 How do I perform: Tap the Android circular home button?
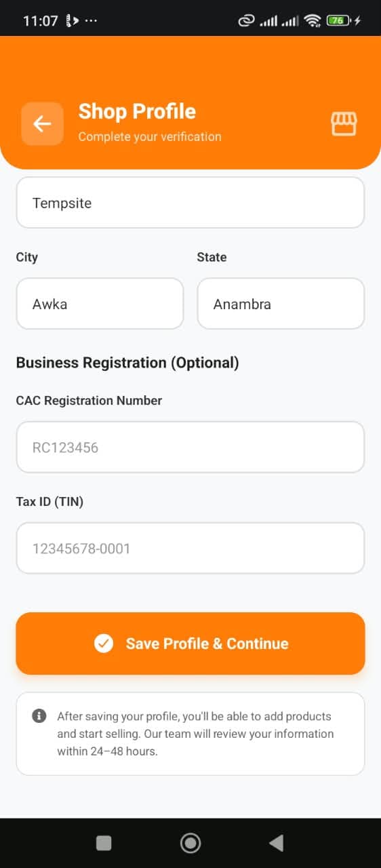(x=190, y=843)
